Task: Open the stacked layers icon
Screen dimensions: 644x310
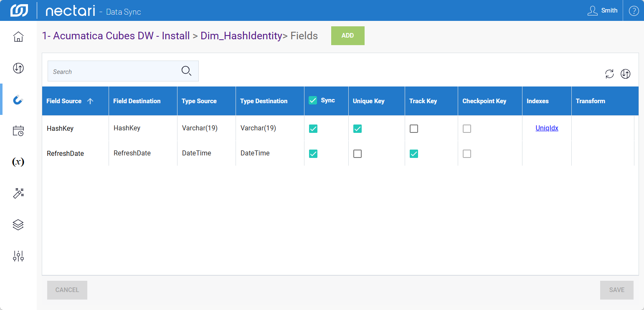Action: pos(18,225)
